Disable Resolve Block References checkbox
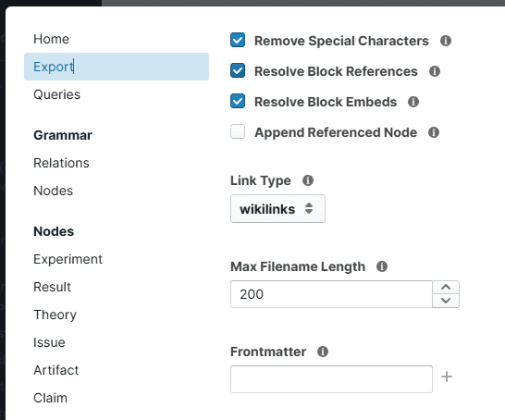The height and width of the screenshot is (420, 505). pyautogui.click(x=238, y=71)
